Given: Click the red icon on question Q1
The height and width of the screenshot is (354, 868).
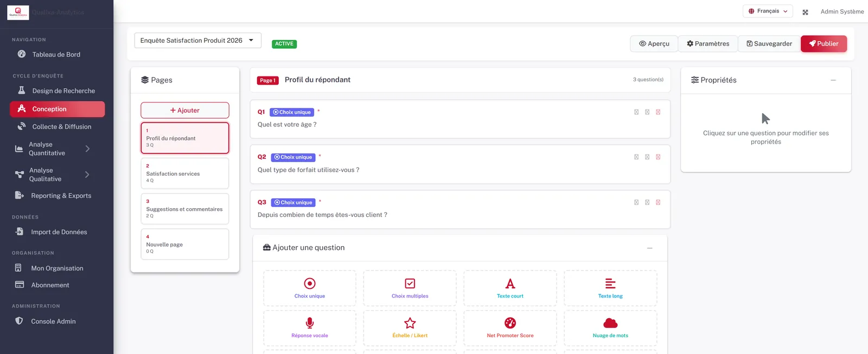Looking at the screenshot, I should tap(658, 112).
